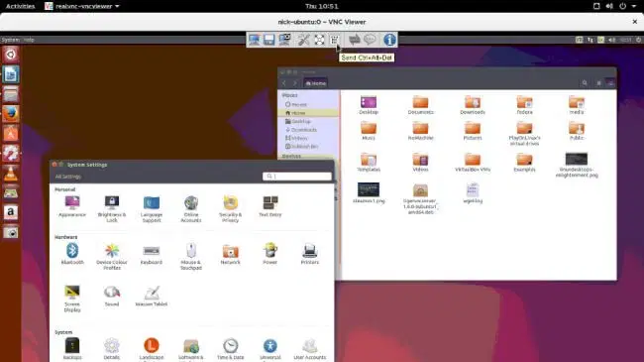Screen dimensions: 644x362
Task: Open the Pictures folder in Files
Action: [x=473, y=131]
